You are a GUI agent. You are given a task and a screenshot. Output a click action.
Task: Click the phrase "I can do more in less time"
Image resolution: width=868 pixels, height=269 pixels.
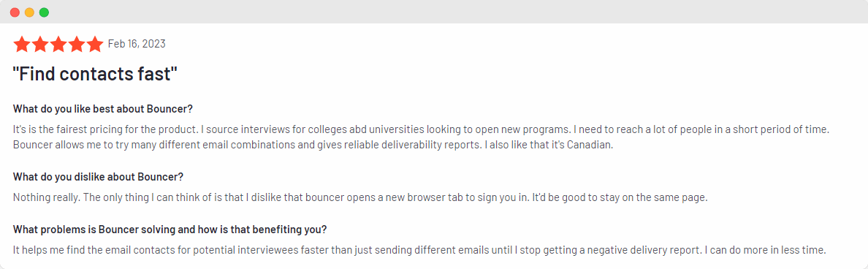coord(766,250)
